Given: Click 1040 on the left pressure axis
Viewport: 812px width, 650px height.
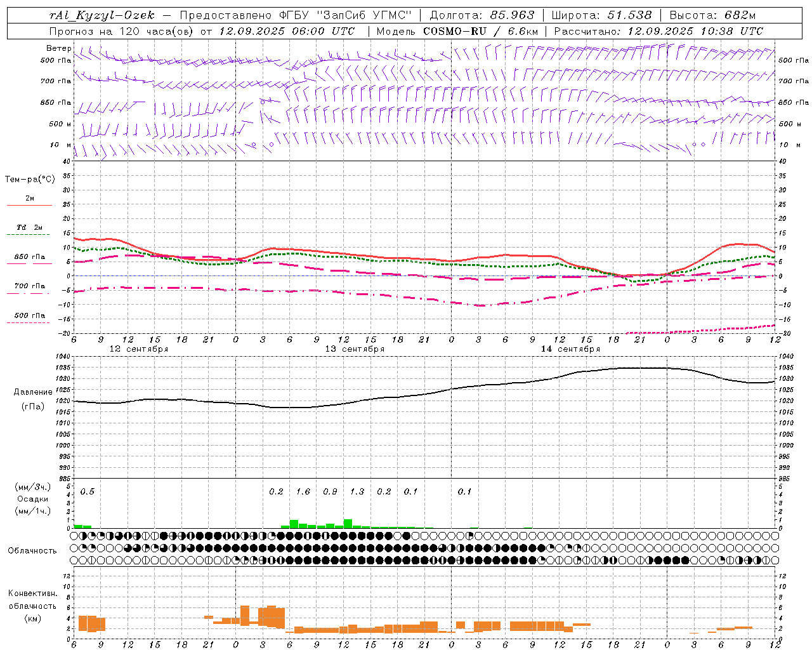Looking at the screenshot, I should coord(63,357).
